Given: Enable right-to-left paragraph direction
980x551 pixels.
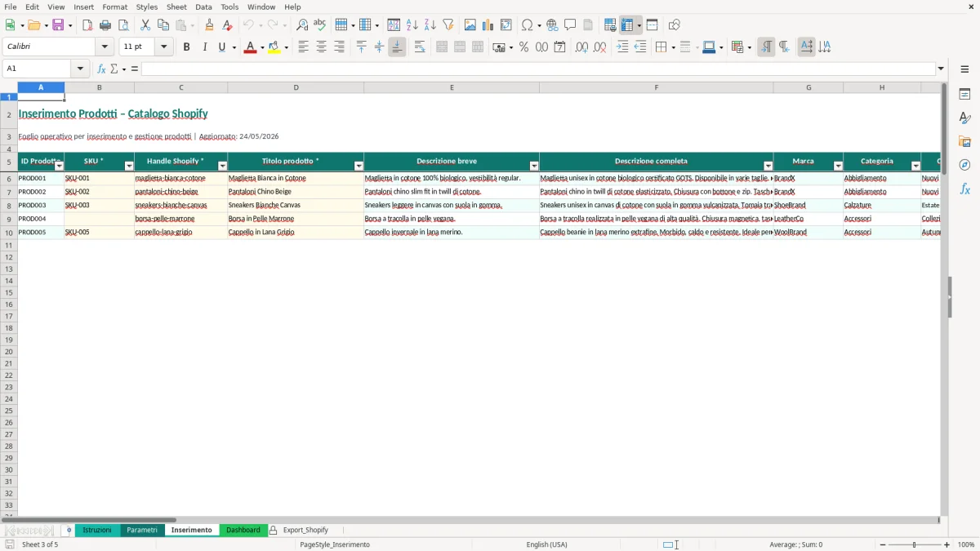Looking at the screenshot, I should point(784,47).
